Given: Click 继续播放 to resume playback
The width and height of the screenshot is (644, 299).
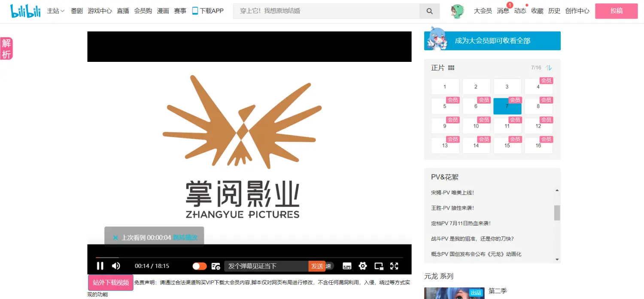Looking at the screenshot, I should (x=185, y=238).
